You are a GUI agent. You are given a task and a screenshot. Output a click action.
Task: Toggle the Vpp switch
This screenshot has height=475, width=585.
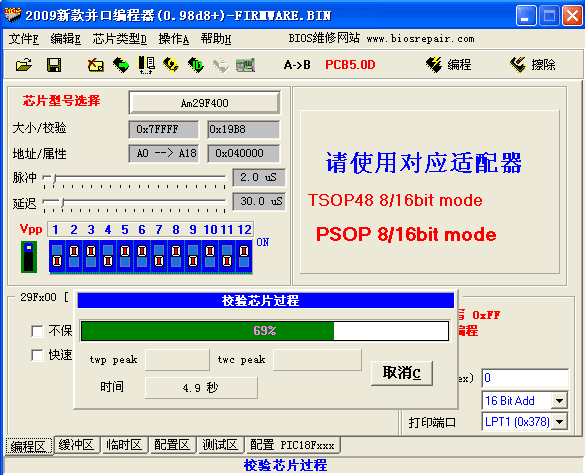coord(29,257)
